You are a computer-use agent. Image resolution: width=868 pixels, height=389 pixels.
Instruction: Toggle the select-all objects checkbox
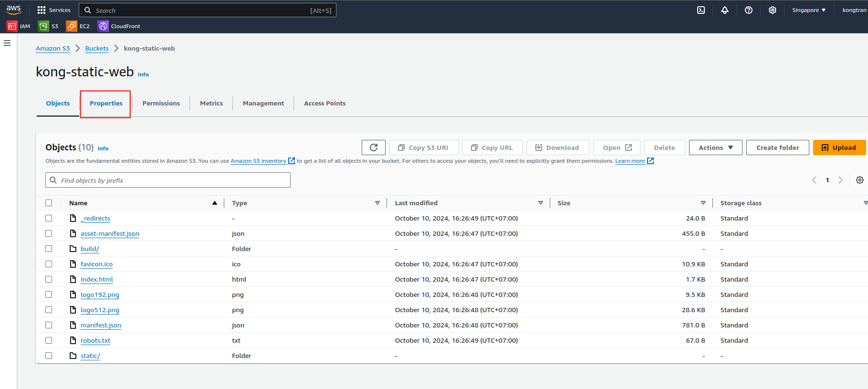(49, 203)
